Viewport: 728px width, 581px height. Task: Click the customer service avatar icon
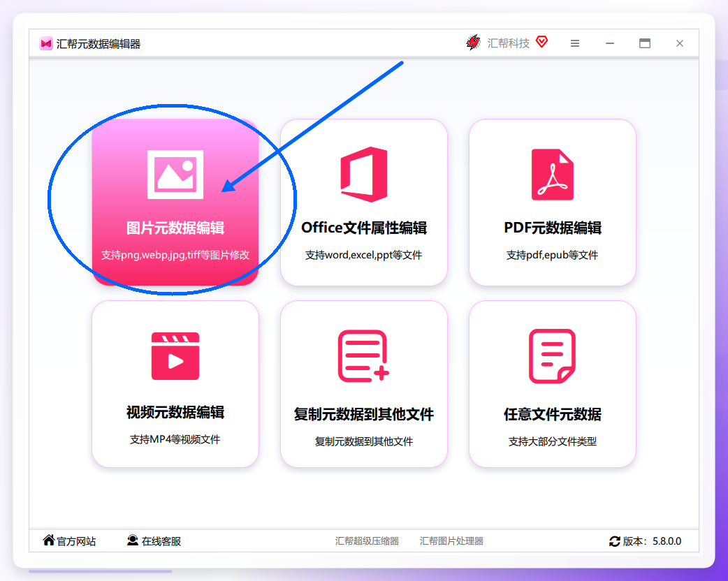coord(133,540)
